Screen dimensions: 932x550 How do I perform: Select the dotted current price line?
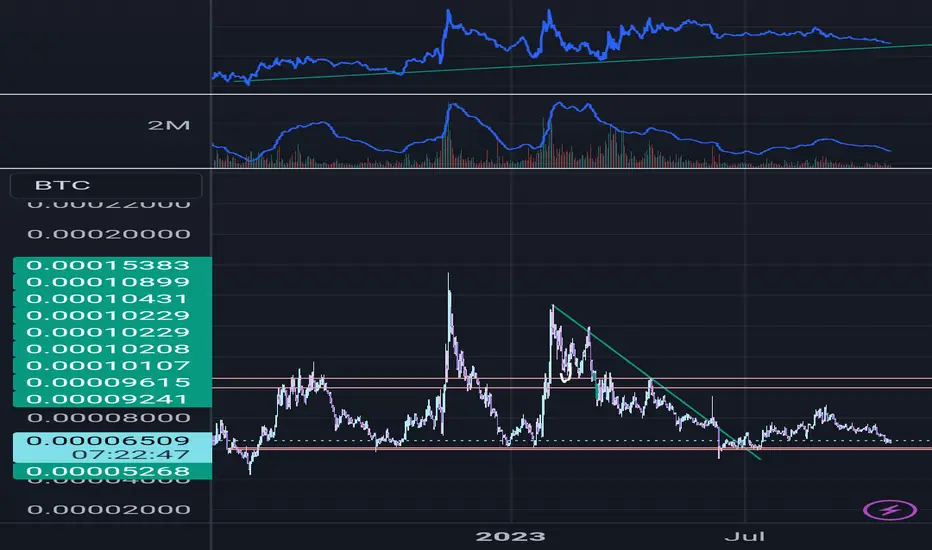[x=572, y=441]
